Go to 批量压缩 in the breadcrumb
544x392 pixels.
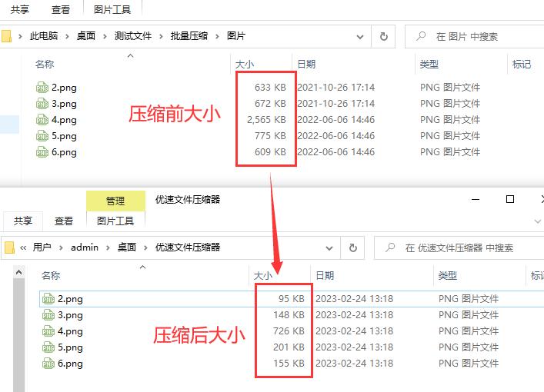(189, 36)
